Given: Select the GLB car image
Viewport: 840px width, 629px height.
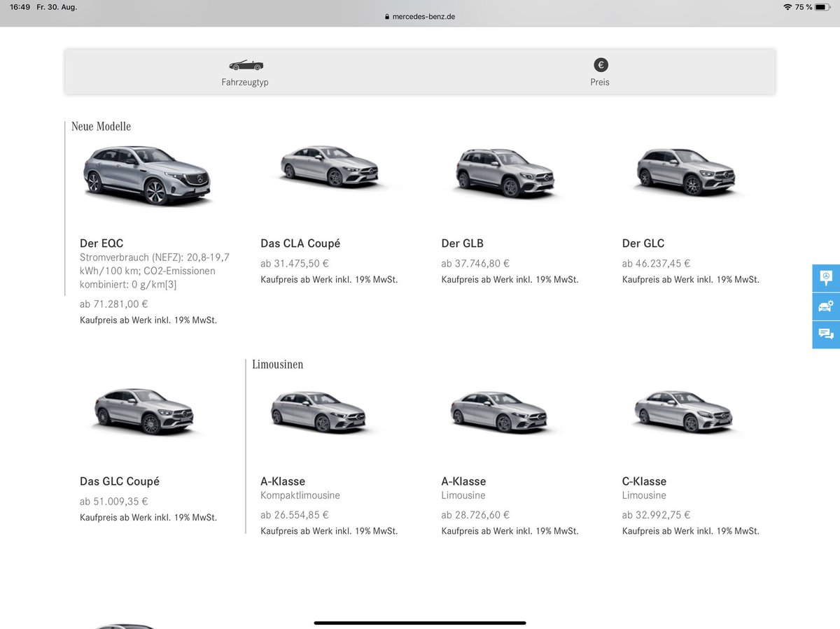Looking at the screenshot, I should pos(505,172).
